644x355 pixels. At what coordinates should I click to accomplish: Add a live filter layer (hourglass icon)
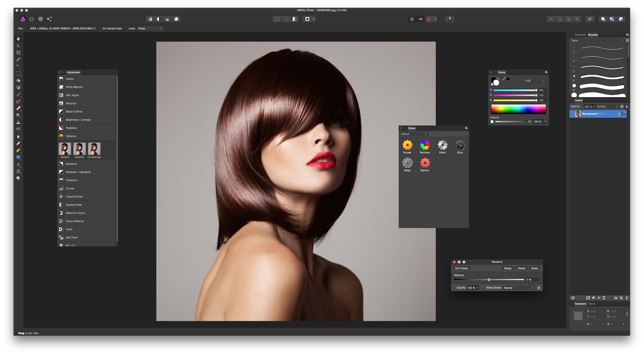pos(604,298)
